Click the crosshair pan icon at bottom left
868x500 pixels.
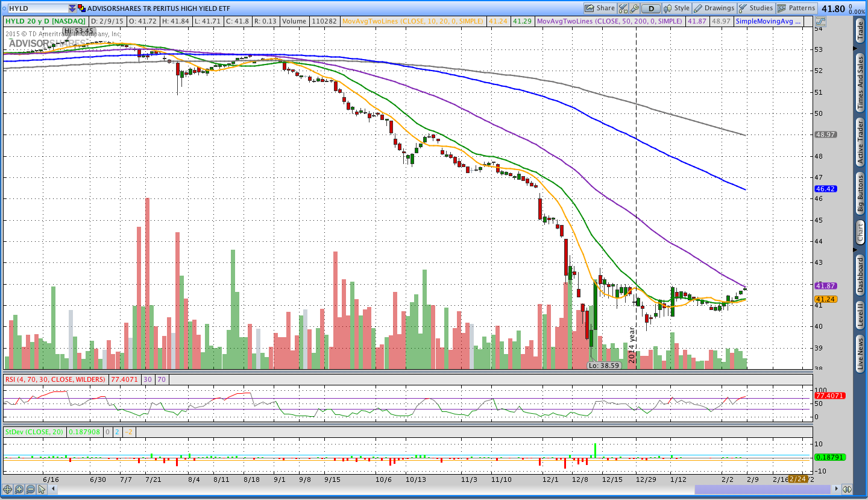click(8, 489)
